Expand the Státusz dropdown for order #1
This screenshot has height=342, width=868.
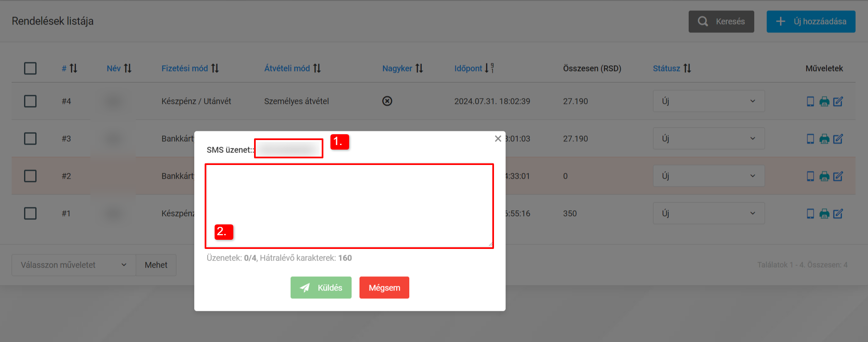(x=708, y=214)
